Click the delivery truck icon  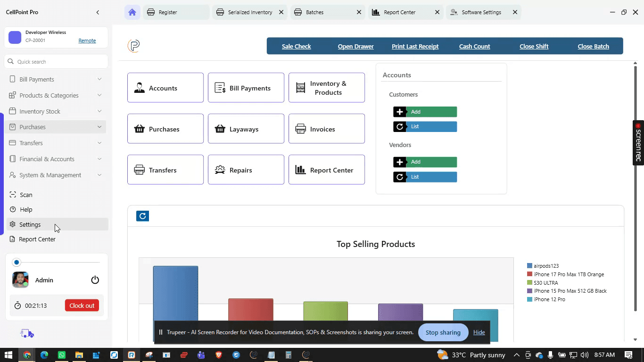[27, 334]
